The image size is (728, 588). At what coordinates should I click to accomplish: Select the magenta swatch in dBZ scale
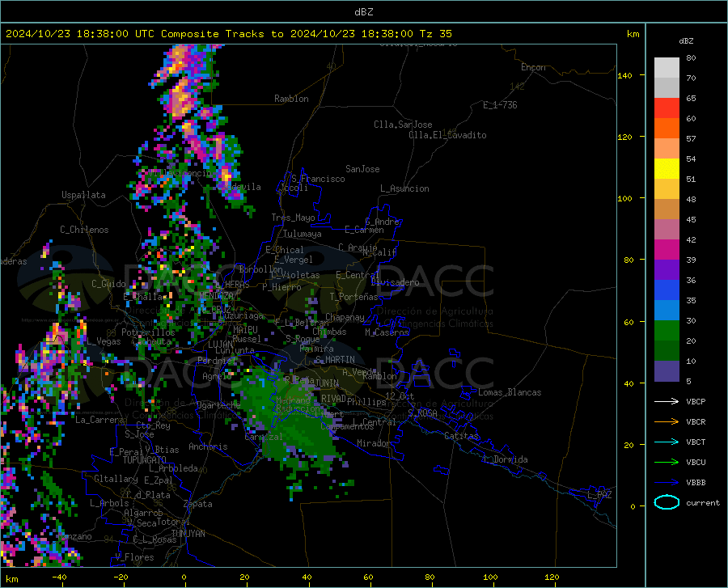667,250
